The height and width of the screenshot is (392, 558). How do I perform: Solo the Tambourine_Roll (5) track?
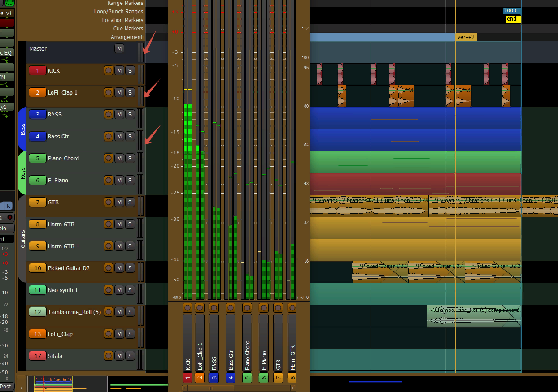[x=130, y=312]
